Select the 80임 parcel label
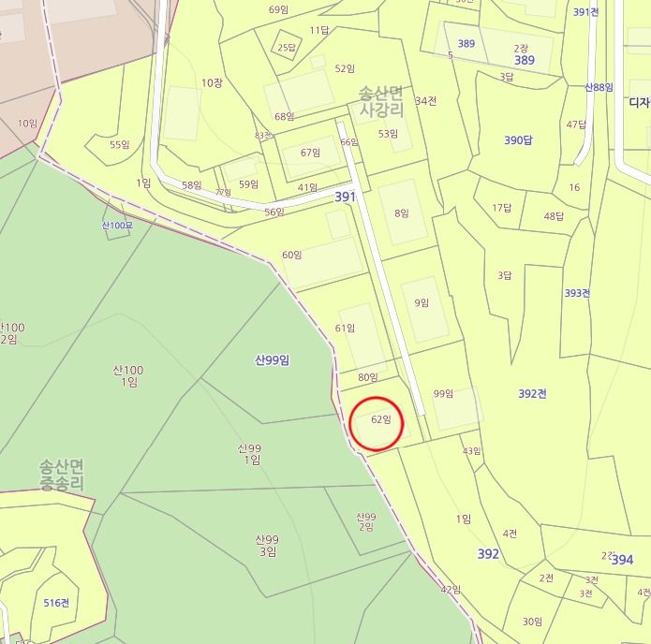The image size is (651, 644). pyautogui.click(x=368, y=377)
